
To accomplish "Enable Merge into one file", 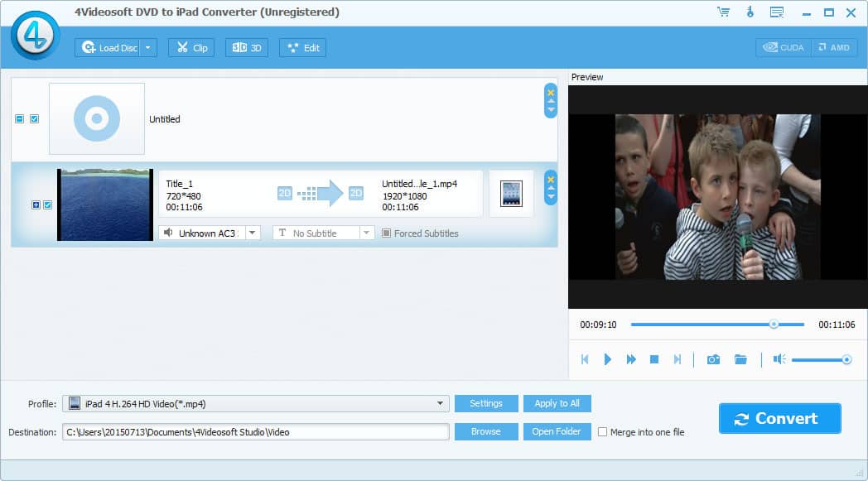I will tap(602, 431).
